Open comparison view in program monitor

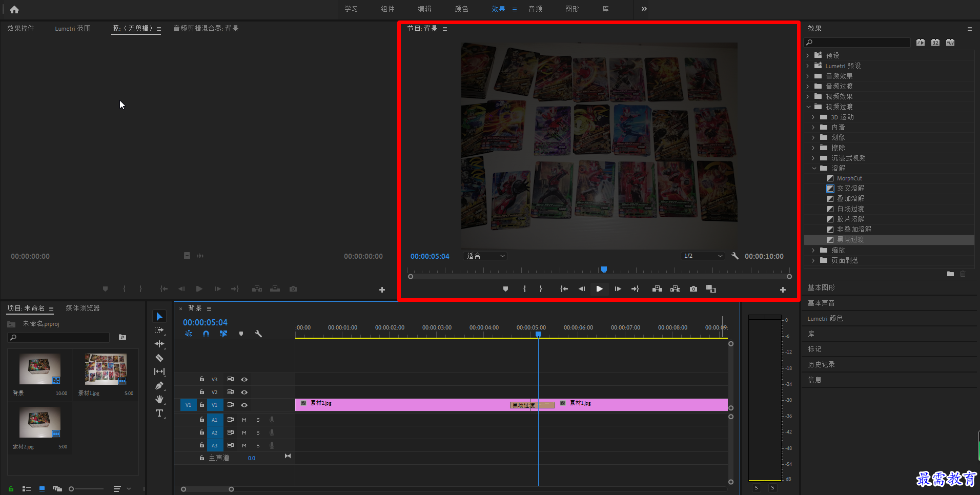pyautogui.click(x=711, y=289)
